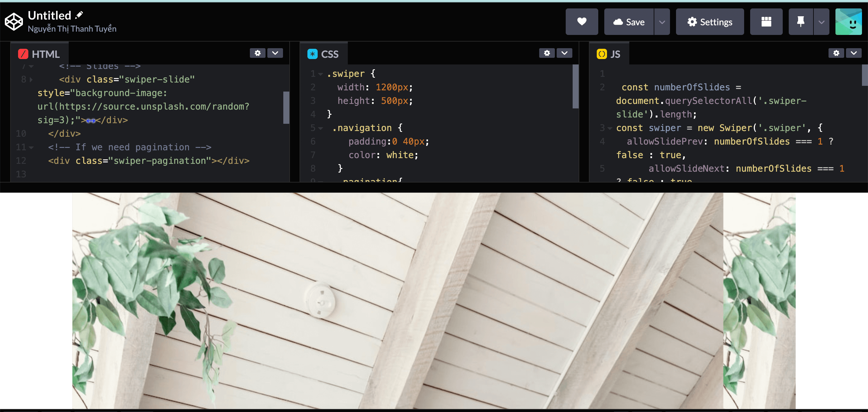
Task: Expand the pin options dropdown arrow
Action: (x=822, y=22)
